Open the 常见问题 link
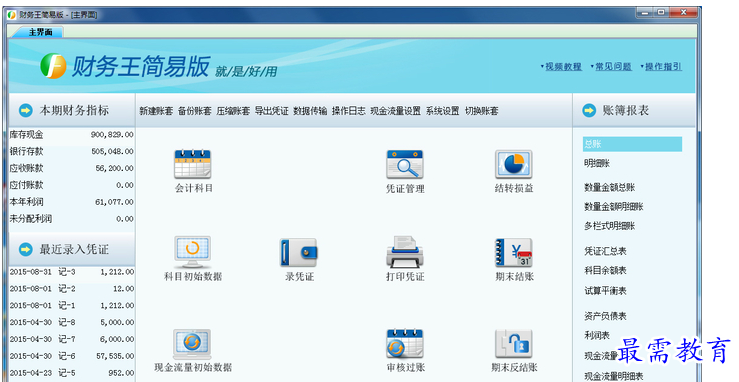Image resolution: width=739 pixels, height=382 pixels. [613, 67]
